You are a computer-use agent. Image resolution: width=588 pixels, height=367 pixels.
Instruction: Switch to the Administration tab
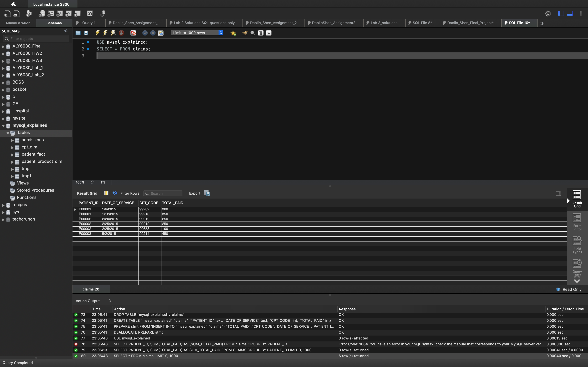click(x=18, y=23)
